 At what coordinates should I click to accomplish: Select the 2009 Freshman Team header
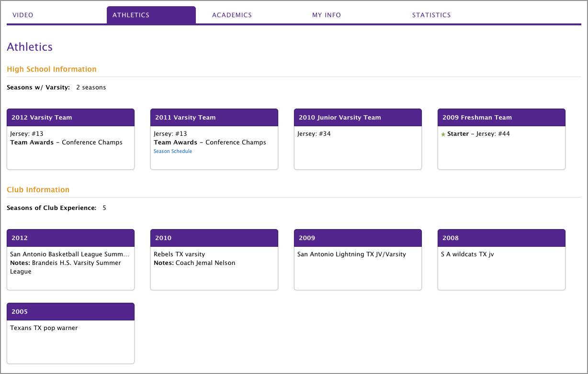(x=502, y=118)
